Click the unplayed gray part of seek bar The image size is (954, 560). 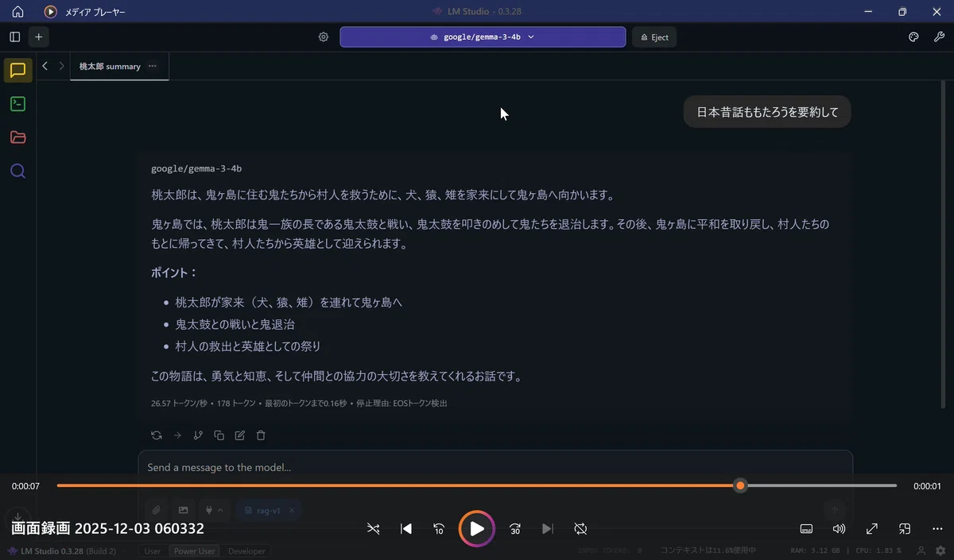click(822, 485)
